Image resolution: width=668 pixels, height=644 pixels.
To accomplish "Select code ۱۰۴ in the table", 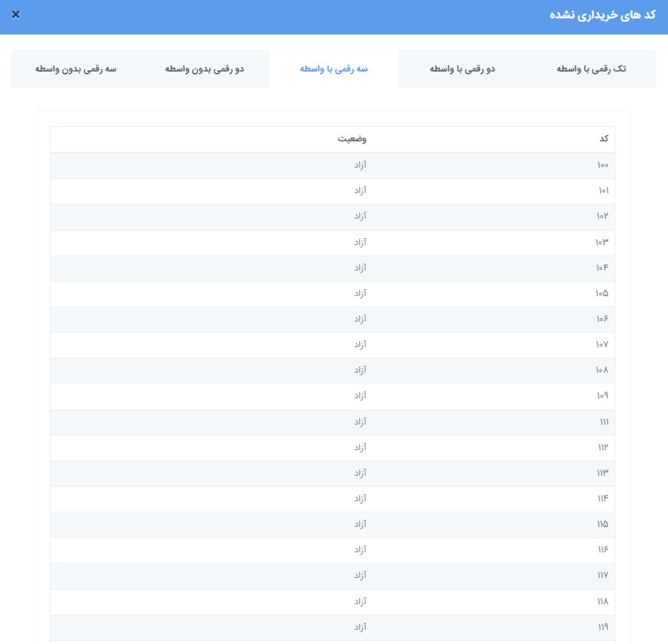I will (602, 268).
